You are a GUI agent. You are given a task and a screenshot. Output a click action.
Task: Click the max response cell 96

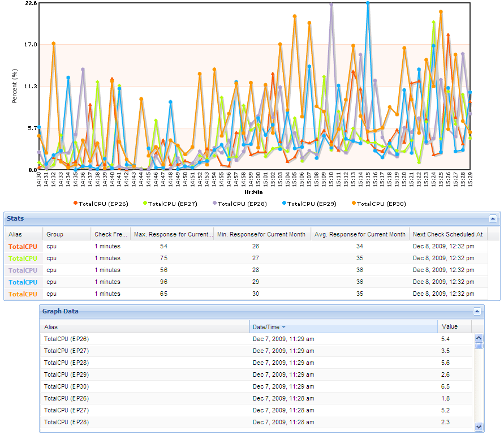pyautogui.click(x=163, y=282)
